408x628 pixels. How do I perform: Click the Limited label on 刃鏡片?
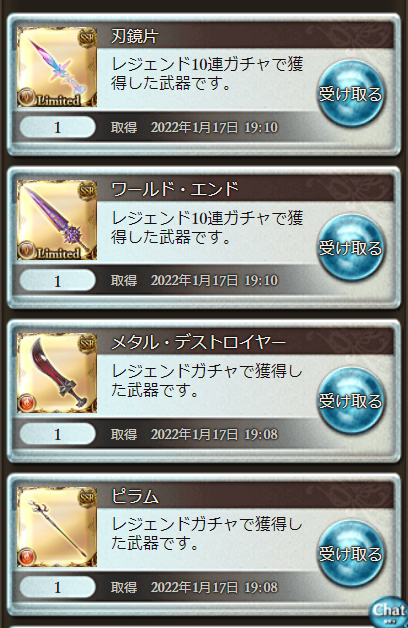click(x=58, y=100)
